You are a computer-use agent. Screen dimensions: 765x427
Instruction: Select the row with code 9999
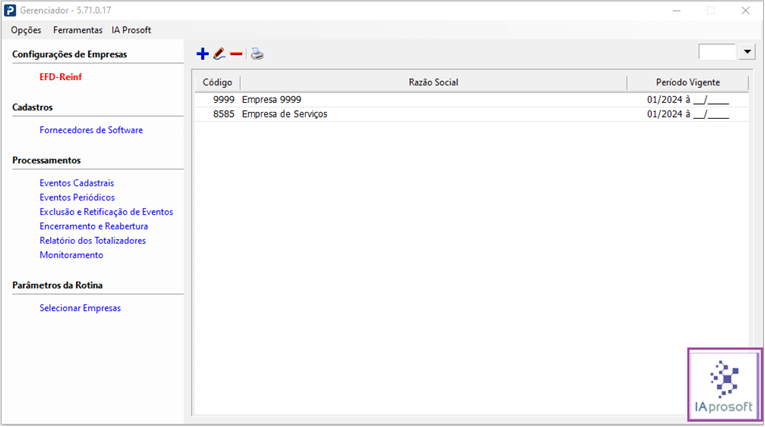point(471,100)
